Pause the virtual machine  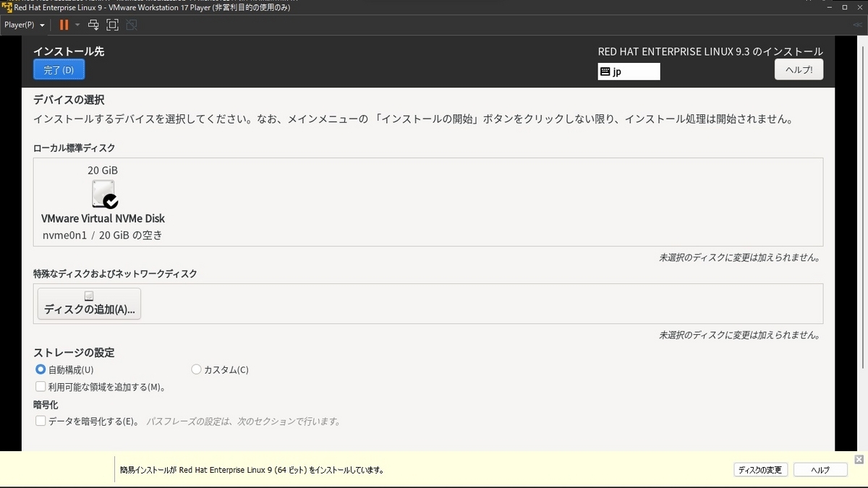click(x=64, y=25)
